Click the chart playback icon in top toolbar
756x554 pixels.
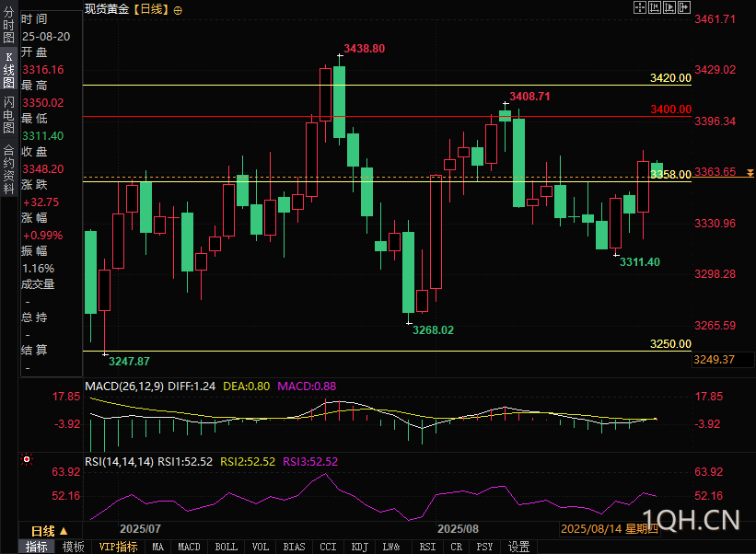coord(669,7)
